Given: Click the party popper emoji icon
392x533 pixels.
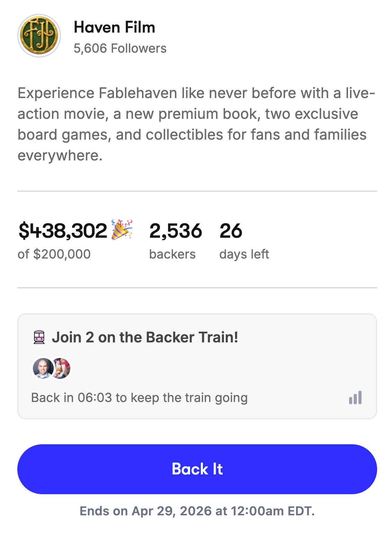Looking at the screenshot, I should coord(122,229).
